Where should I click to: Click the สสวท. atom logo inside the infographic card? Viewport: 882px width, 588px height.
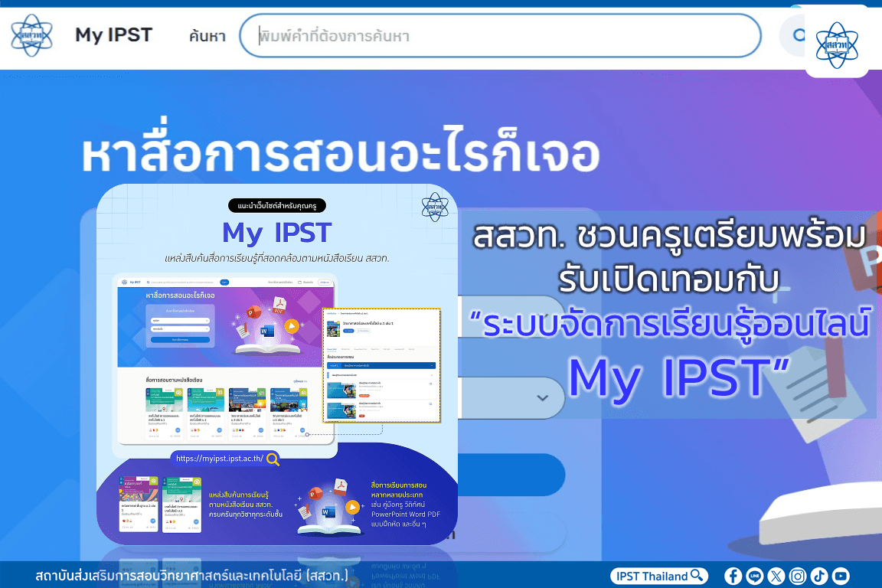[x=435, y=207]
